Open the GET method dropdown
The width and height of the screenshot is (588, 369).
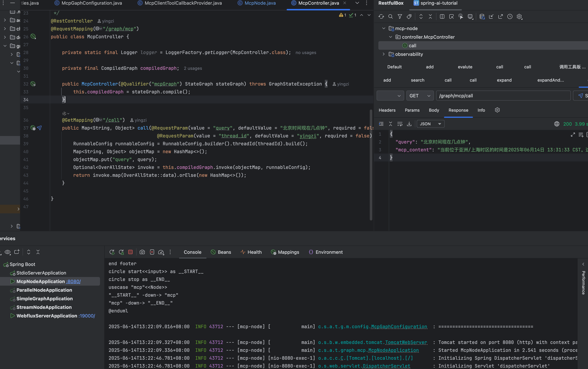(x=420, y=96)
